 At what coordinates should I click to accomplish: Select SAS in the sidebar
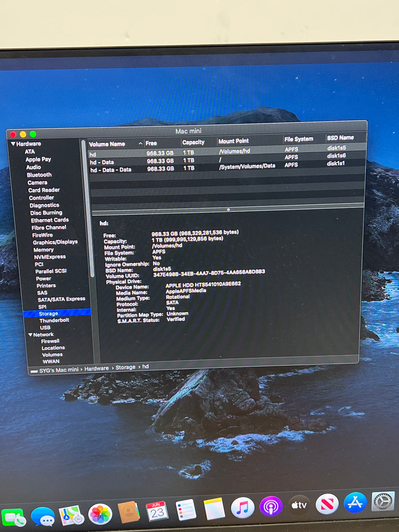point(42,293)
